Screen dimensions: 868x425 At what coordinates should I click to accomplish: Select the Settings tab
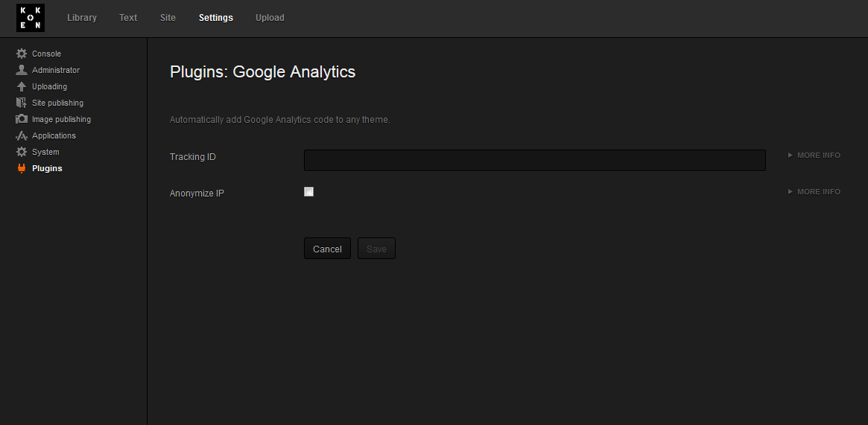coord(216,18)
